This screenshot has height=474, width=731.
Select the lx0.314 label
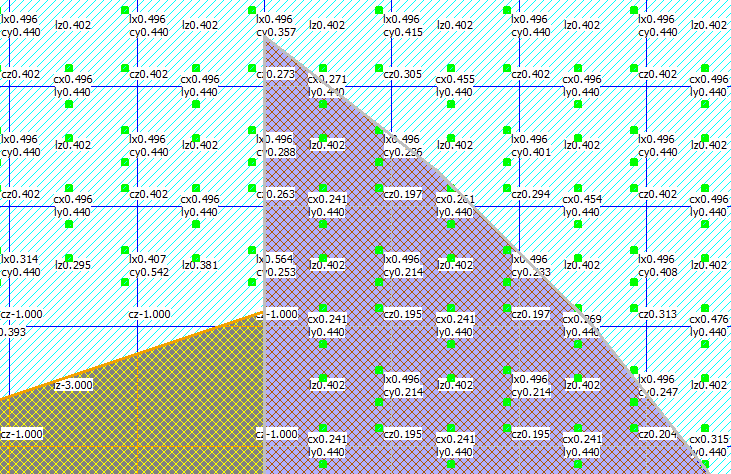coord(19,259)
